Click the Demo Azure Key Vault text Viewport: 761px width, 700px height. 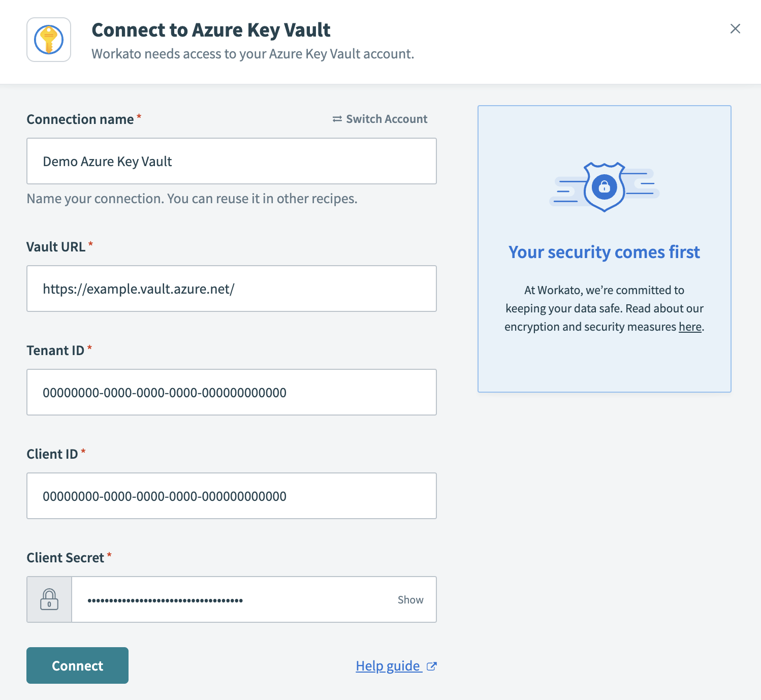[107, 161]
